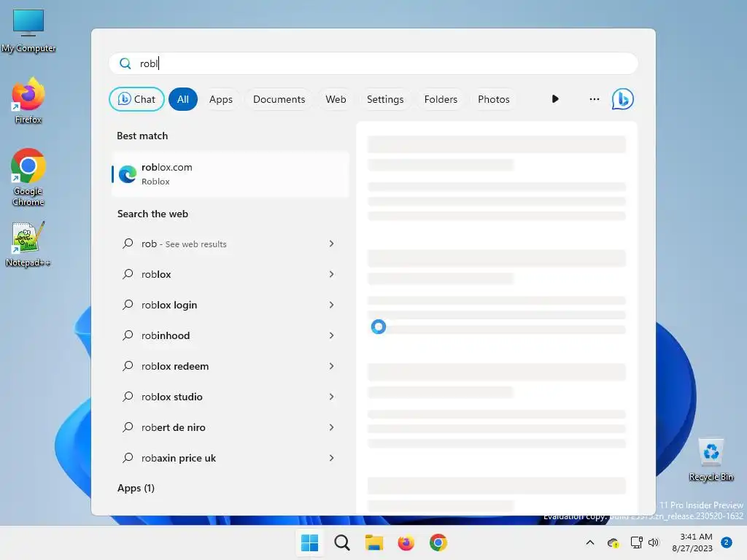747x560 pixels.
Task: Select 'robaxin price uk' web suggestion
Action: point(230,458)
